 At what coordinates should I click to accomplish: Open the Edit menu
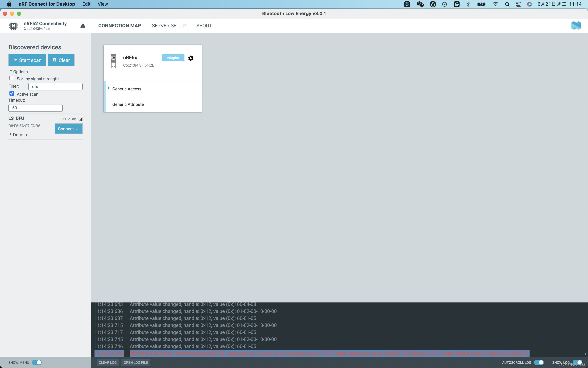coord(86,4)
